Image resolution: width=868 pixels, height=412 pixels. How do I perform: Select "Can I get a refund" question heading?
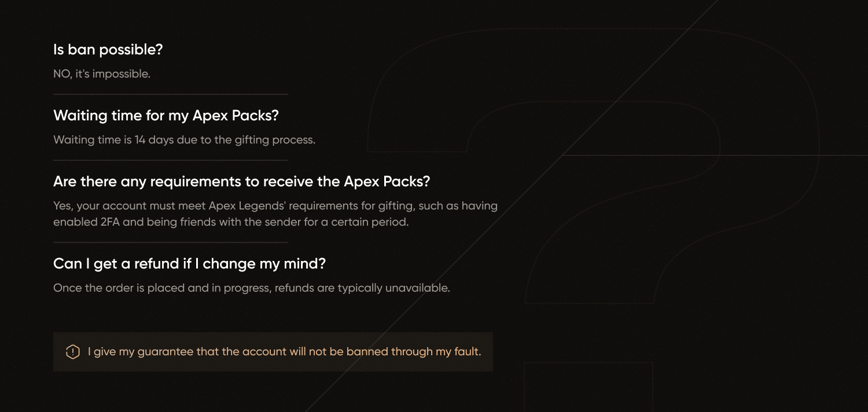point(190,264)
